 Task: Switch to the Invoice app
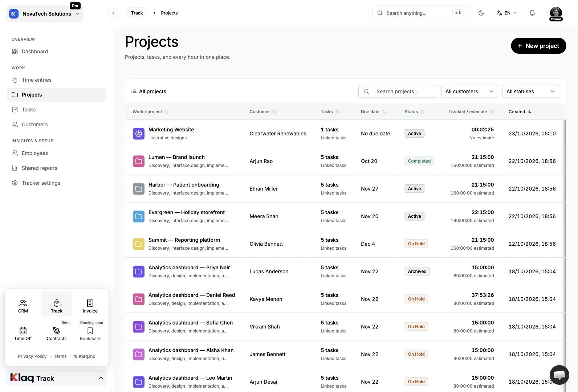(90, 306)
